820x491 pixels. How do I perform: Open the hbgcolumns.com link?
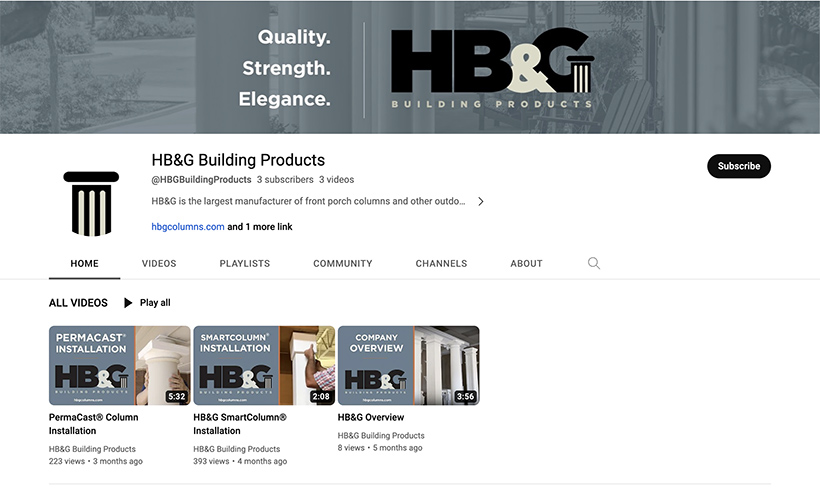click(x=188, y=227)
